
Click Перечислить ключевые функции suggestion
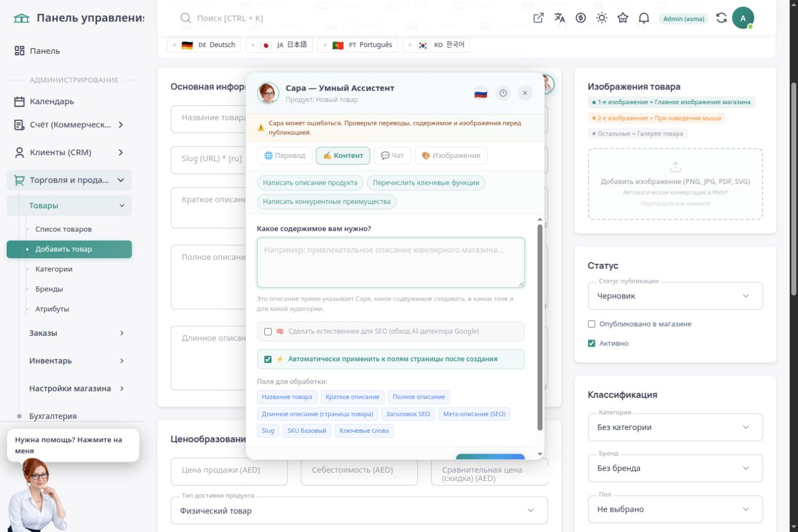[426, 183]
